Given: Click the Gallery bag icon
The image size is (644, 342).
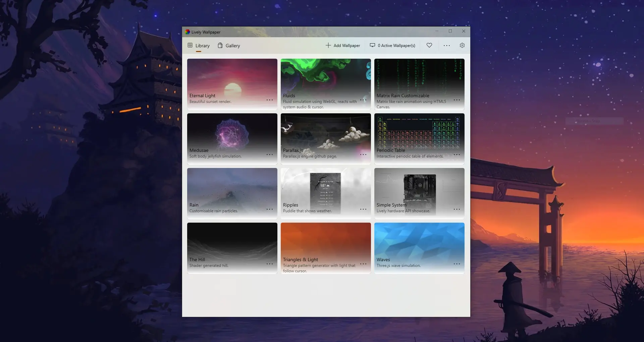Looking at the screenshot, I should [x=220, y=46].
